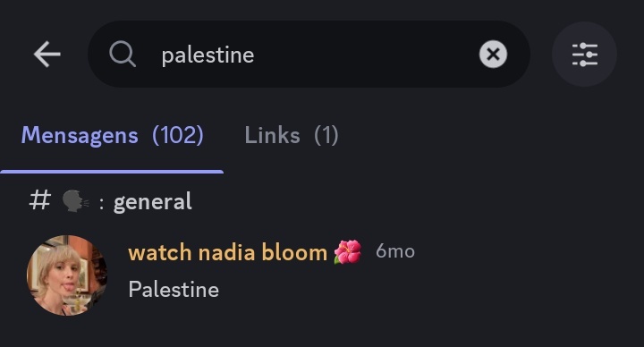This screenshot has height=347, width=644.
Task: Click the 6mo message timestamp
Action: pyautogui.click(x=395, y=251)
